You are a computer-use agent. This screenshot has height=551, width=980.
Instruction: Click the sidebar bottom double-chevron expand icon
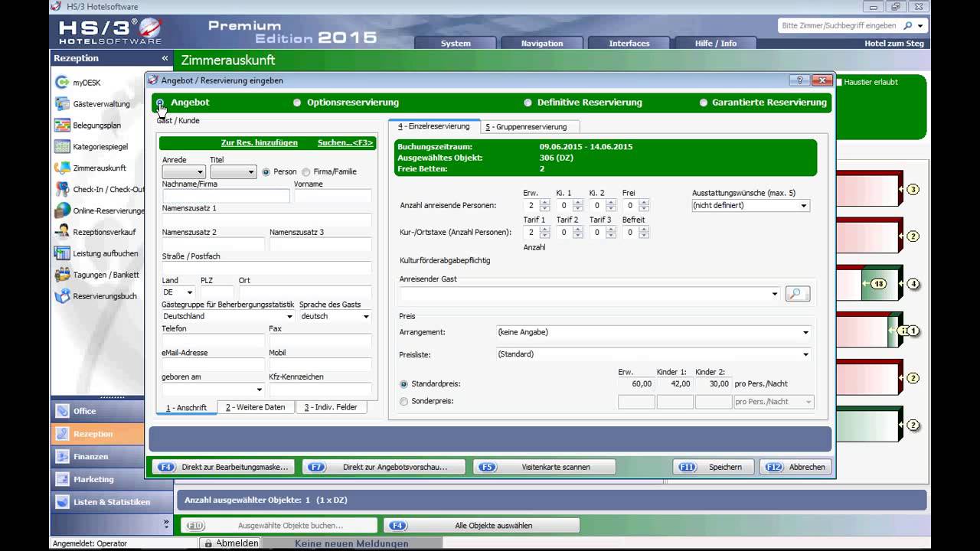(x=167, y=524)
